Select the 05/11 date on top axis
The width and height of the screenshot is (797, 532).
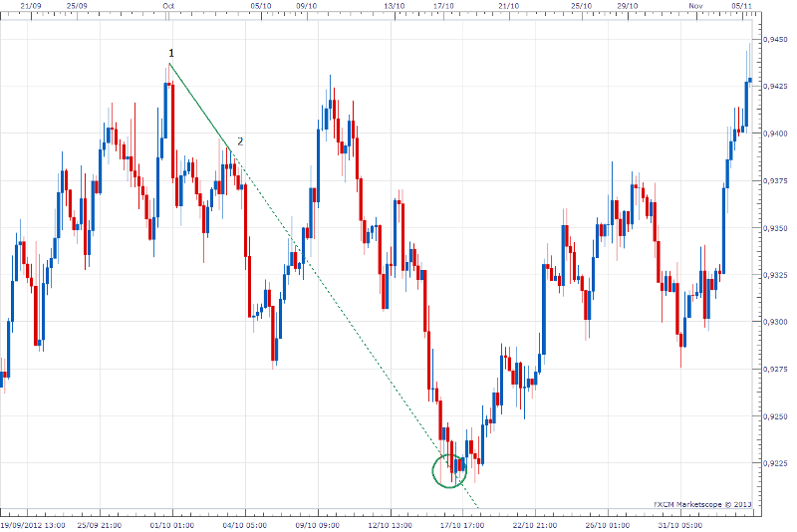[742, 6]
